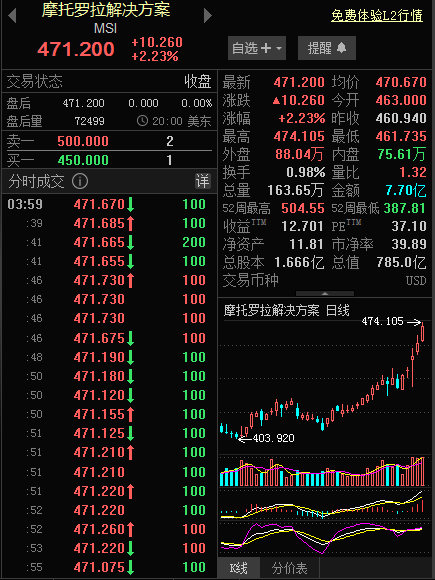Screen dimensions: 435x580
Task: Collapse quote details panel with up triangle
Action: 325,293
